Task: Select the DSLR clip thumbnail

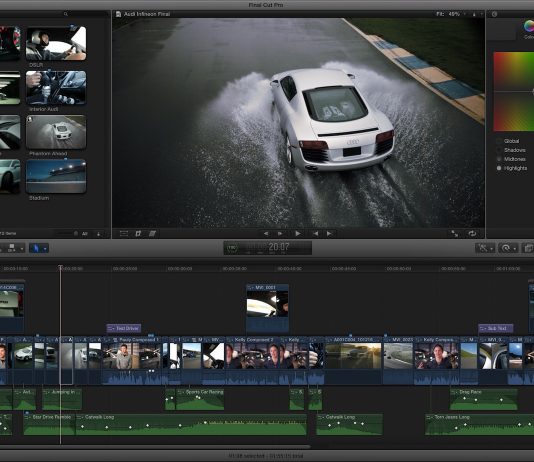Action: click(x=56, y=44)
